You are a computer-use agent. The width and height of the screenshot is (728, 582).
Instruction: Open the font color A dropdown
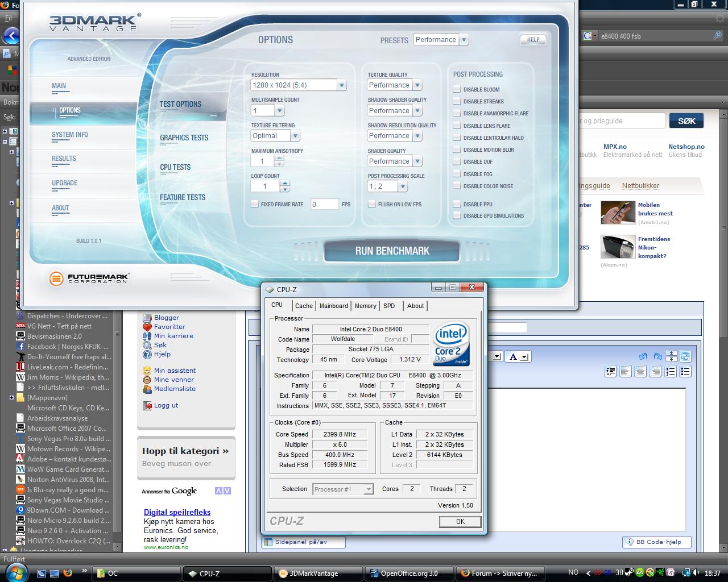[518, 356]
